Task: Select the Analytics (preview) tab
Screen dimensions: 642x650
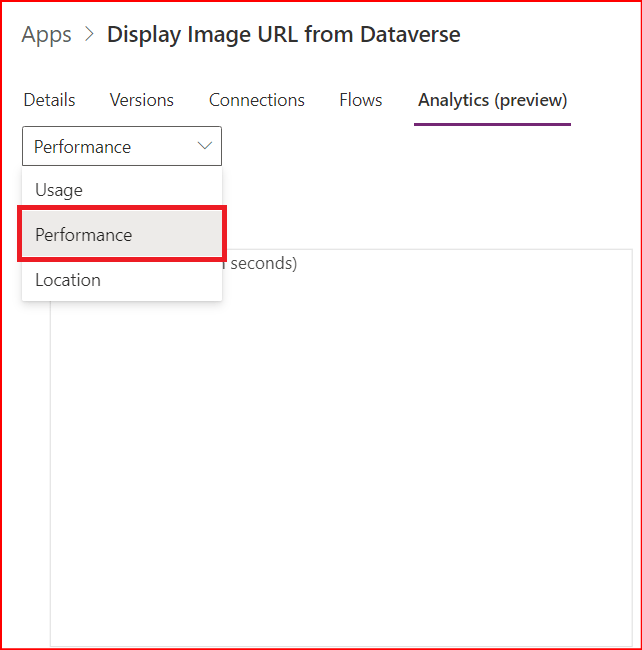Action: click(x=492, y=100)
